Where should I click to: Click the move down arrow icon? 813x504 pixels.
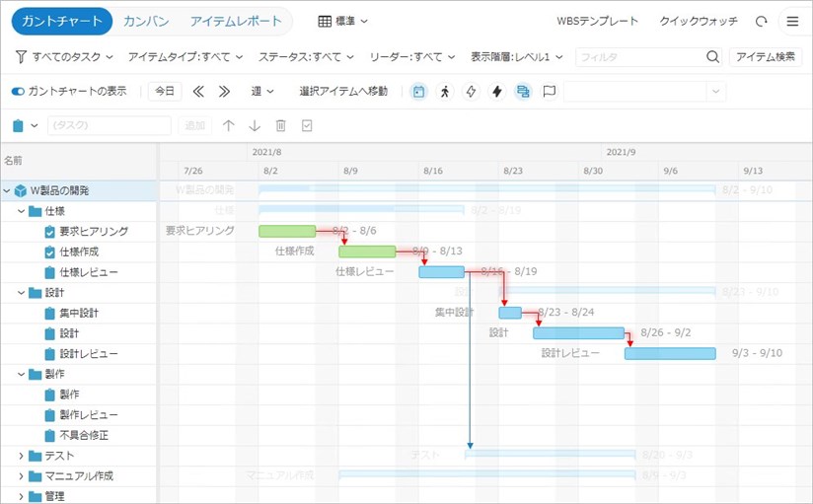point(255,125)
